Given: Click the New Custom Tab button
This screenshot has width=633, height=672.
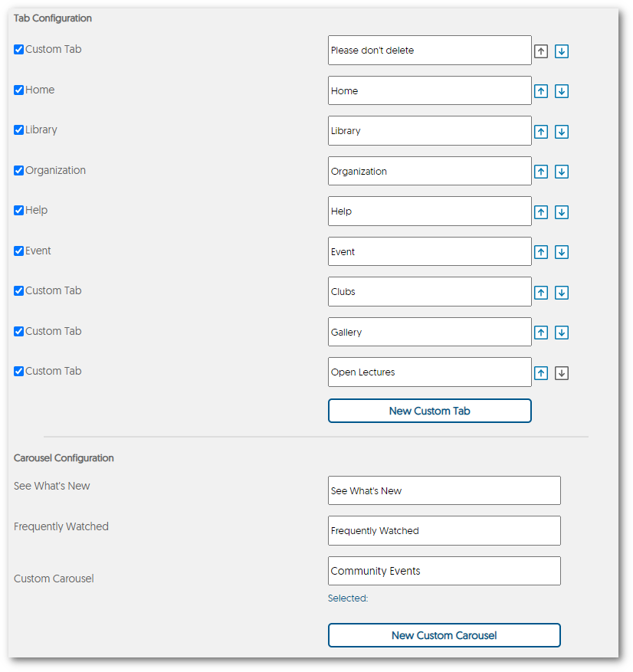Looking at the screenshot, I should pyautogui.click(x=429, y=411).
